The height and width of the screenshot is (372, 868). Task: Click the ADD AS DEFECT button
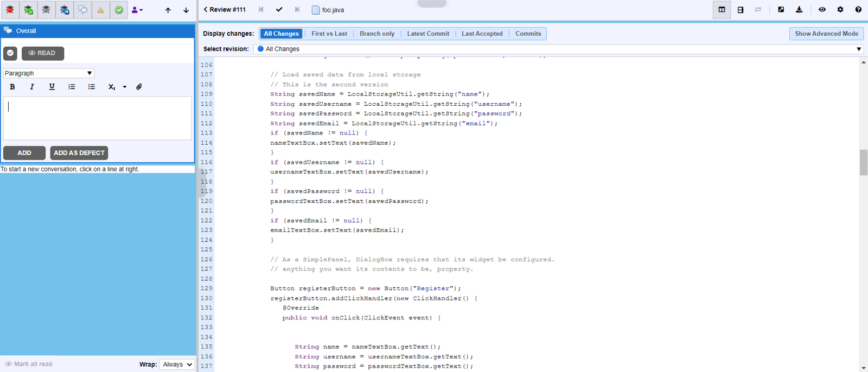coord(79,153)
